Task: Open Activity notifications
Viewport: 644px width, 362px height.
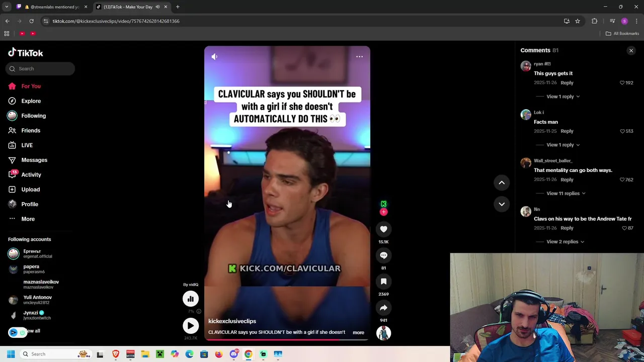Action: click(31, 175)
